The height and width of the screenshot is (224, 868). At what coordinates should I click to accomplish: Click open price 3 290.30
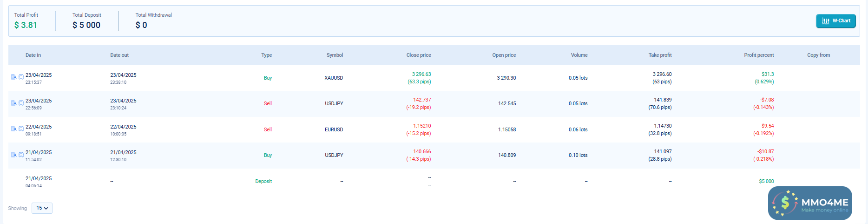pos(506,78)
